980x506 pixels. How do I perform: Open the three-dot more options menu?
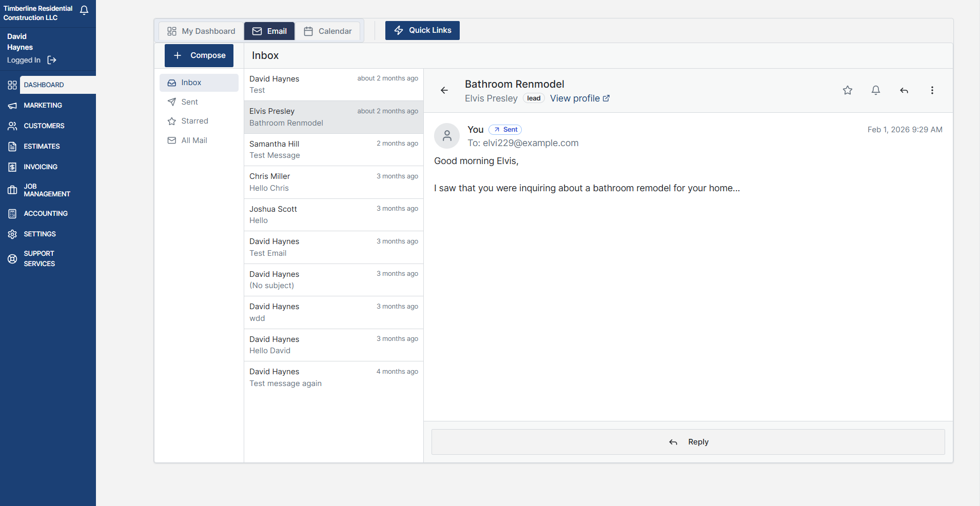(x=932, y=90)
